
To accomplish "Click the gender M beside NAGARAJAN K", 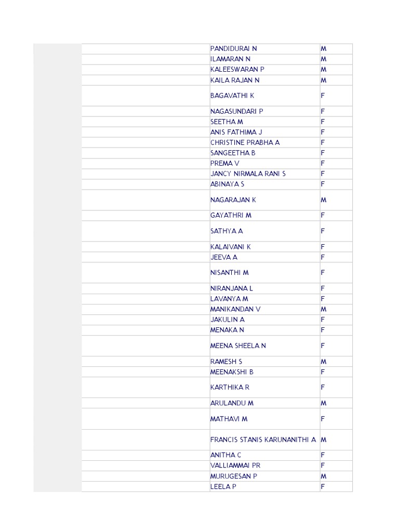I will click(324, 200).
